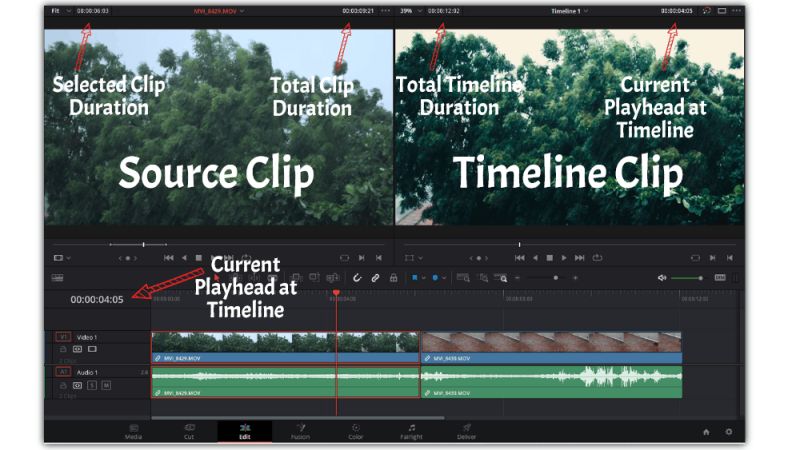Select A1 destination control on Audio 1
800x450 pixels.
coord(63,372)
